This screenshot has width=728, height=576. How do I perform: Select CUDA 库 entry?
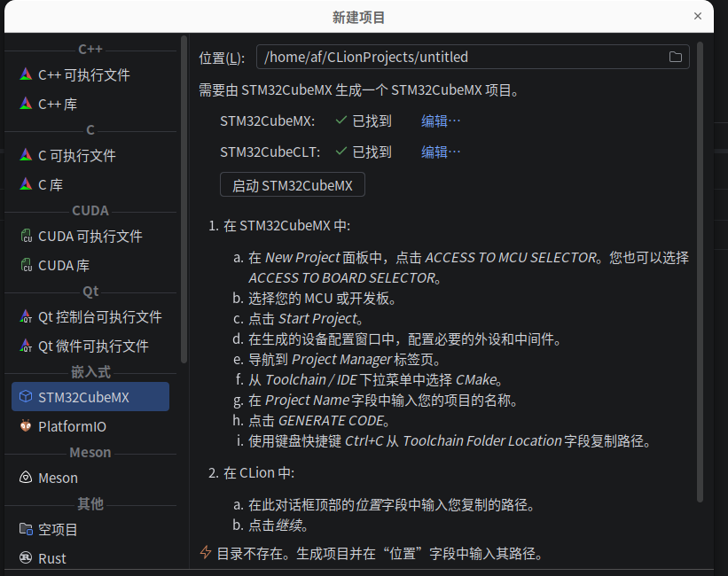tap(90, 265)
